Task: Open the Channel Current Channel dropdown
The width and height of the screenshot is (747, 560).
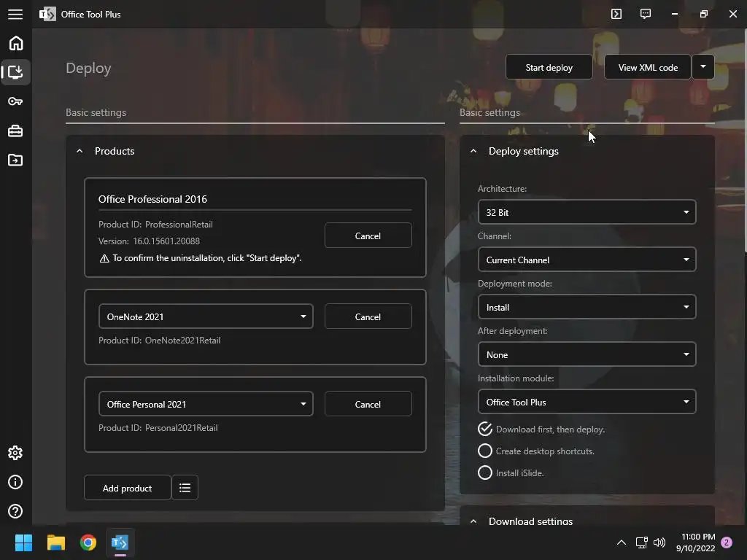Action: click(587, 260)
